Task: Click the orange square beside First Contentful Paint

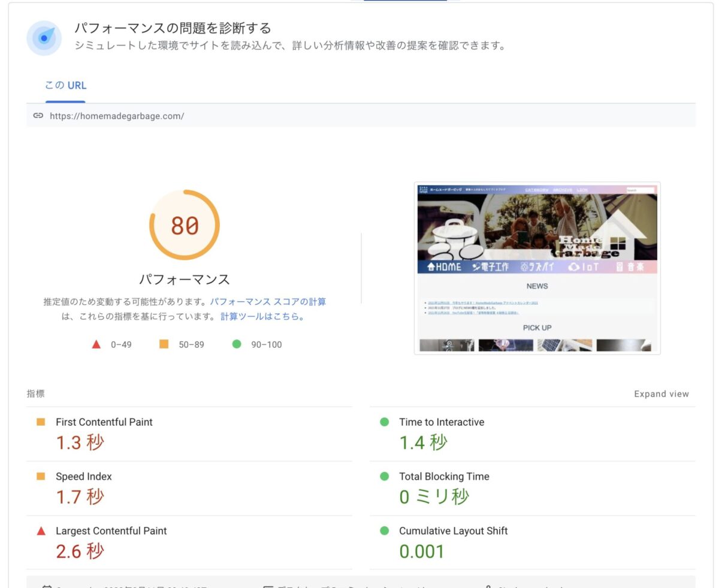Action: point(41,422)
